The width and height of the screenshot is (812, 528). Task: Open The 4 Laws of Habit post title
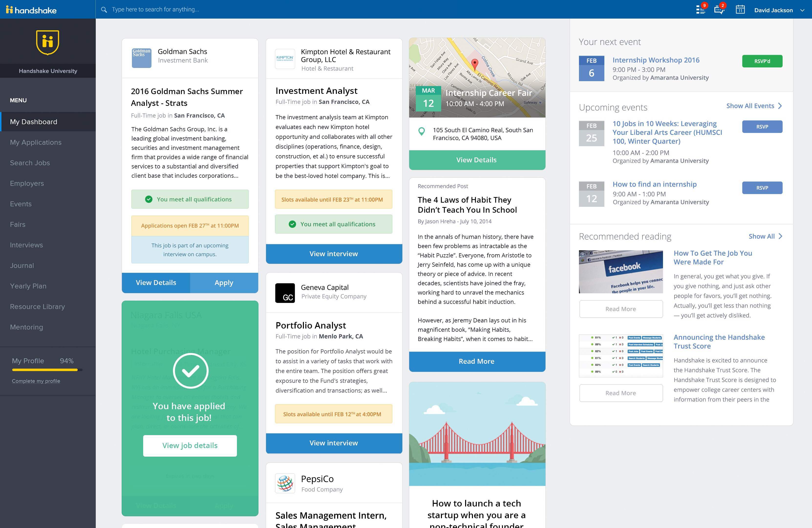pyautogui.click(x=467, y=205)
